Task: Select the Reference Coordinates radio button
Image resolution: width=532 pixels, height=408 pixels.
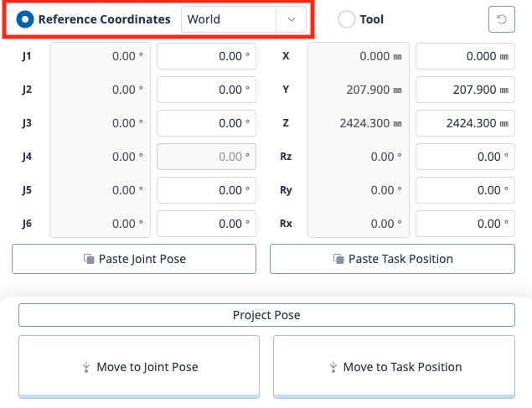Action: point(26,19)
